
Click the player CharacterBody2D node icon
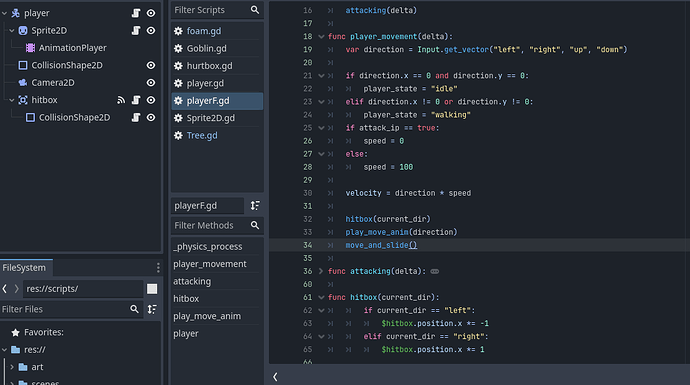click(15, 13)
